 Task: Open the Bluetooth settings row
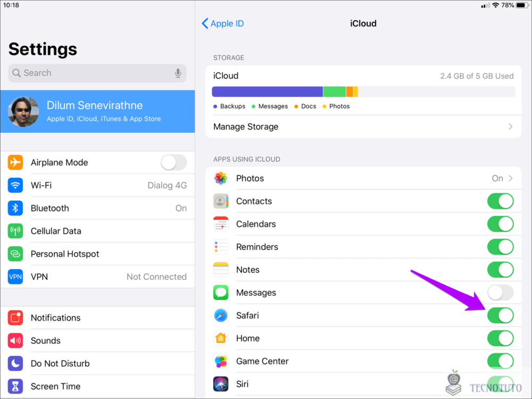coord(98,208)
